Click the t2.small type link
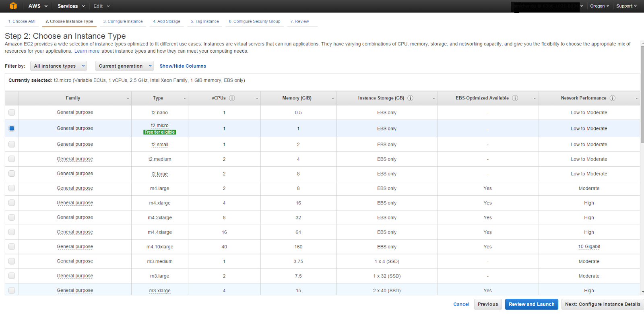644x314 pixels. click(x=160, y=145)
